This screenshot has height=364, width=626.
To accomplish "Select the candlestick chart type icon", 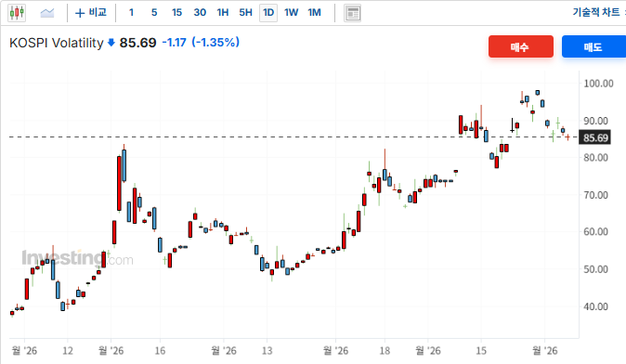I will click(x=17, y=13).
